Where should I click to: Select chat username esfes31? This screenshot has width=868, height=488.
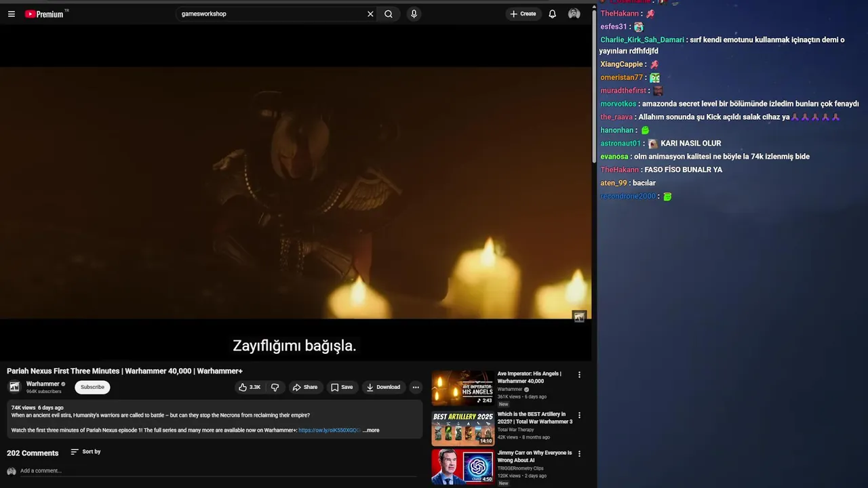coord(614,26)
